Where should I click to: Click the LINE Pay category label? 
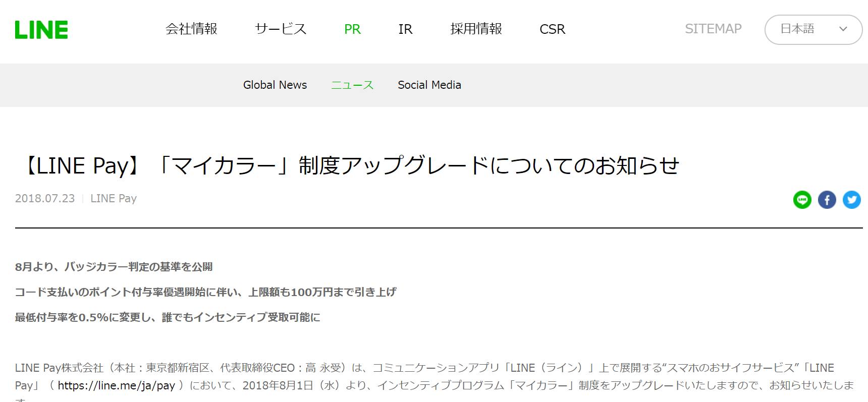(x=114, y=199)
